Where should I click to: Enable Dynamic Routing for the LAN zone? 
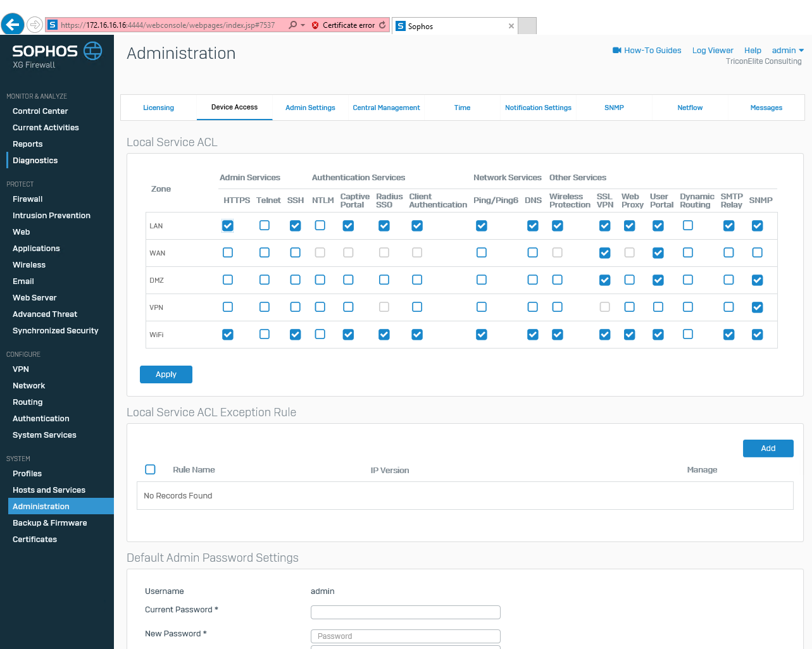(688, 226)
